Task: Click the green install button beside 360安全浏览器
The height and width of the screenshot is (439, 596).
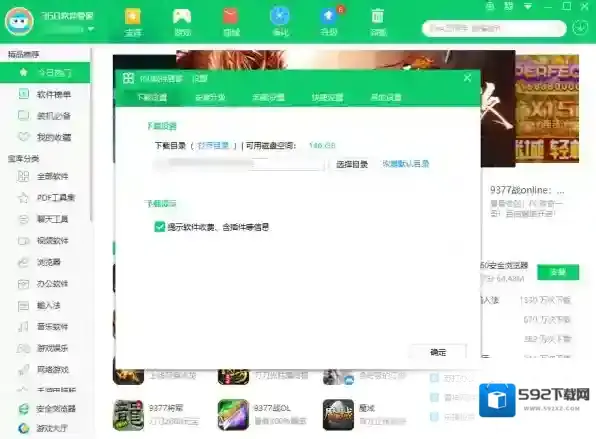Action: click(x=558, y=272)
